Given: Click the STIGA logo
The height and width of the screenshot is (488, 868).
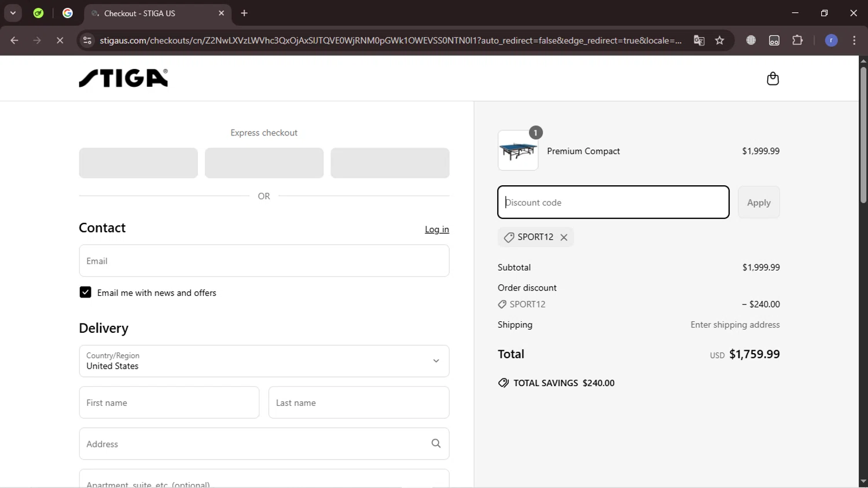Looking at the screenshot, I should click(x=123, y=78).
